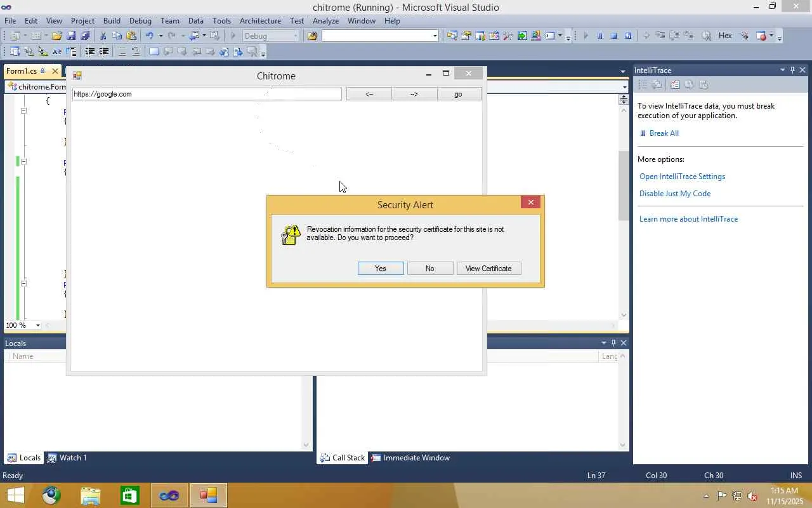Screen dimensions: 812x508
Task: Open the File menu
Action: 10,20
